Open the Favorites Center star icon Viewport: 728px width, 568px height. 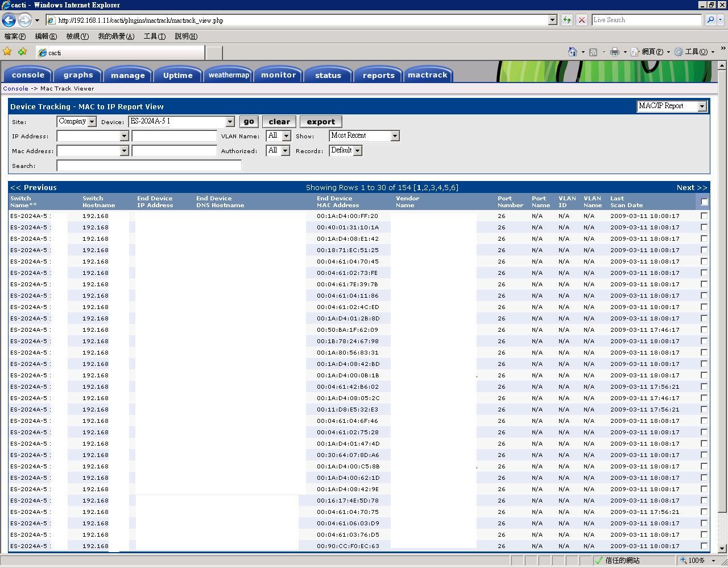click(7, 52)
